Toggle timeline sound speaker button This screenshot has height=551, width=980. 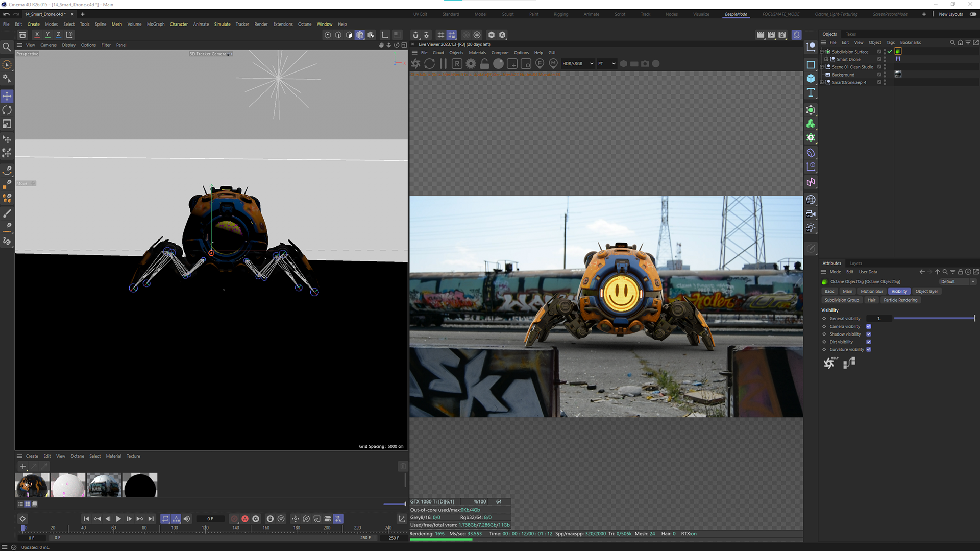pyautogui.click(x=187, y=519)
